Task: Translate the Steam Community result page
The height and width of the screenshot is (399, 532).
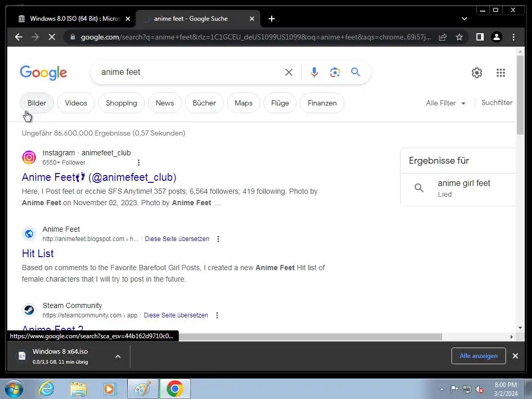Action: 176,315
